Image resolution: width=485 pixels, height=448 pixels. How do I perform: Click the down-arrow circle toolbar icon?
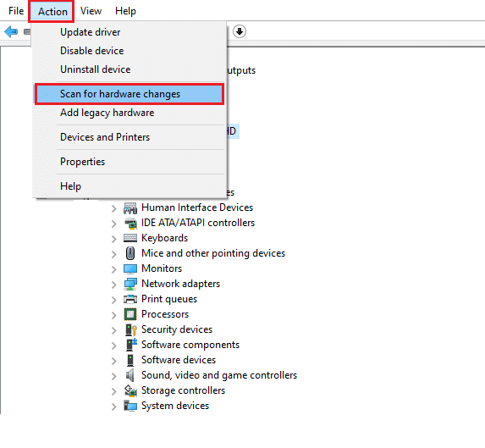240,31
